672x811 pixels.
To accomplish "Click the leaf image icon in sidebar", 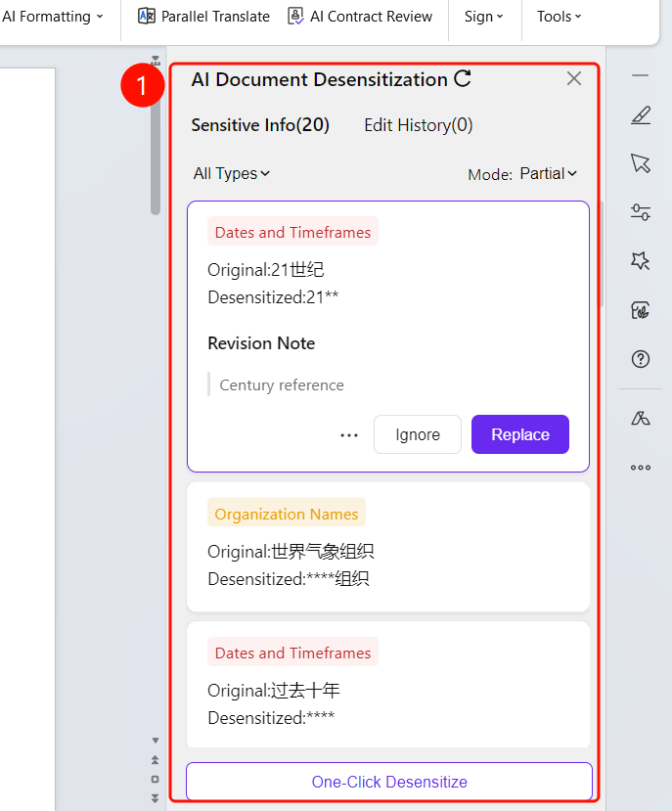I will (641, 310).
